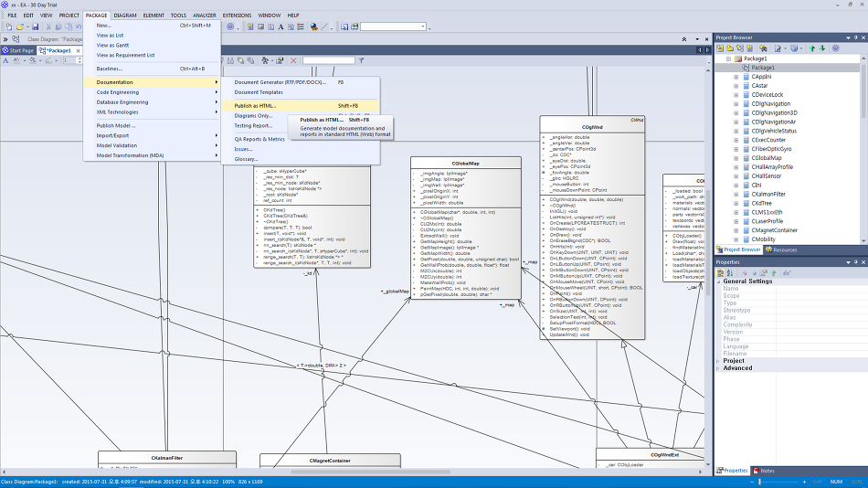The width and height of the screenshot is (868, 488).
Task: Click the red X delete icon in diagram toolbar
Action: [x=293, y=60]
